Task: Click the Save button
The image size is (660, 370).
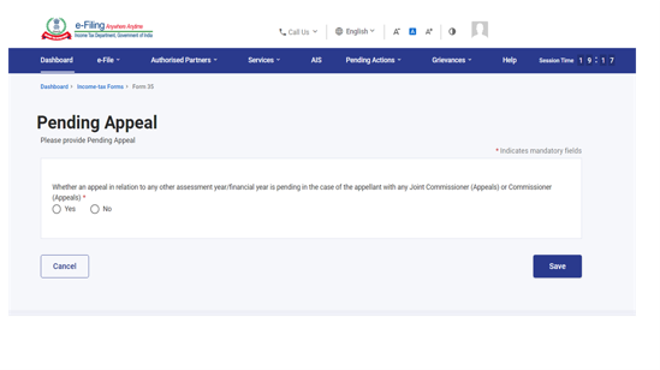Action: click(557, 266)
